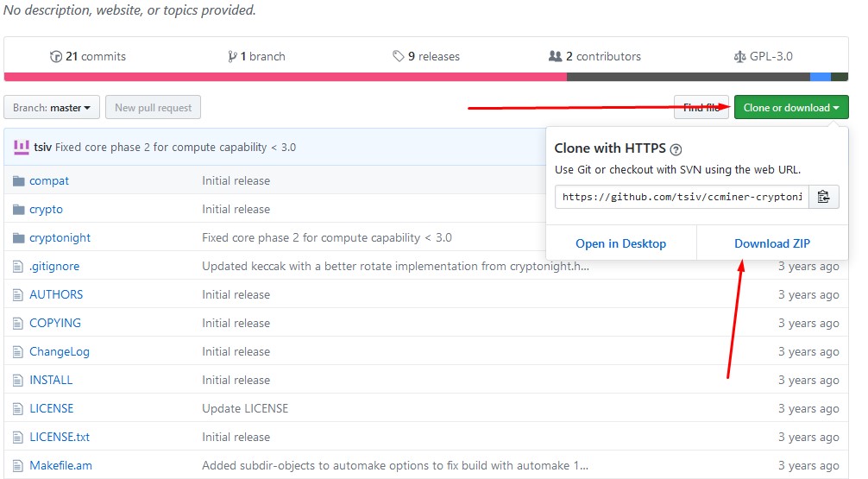Open INSTALL 'Initial release' commit message

click(x=236, y=380)
